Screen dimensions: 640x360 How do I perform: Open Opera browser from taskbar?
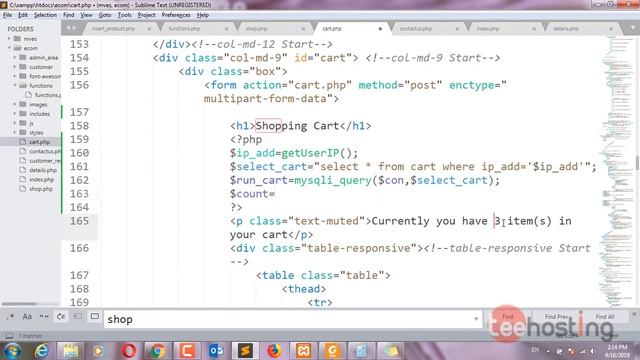tap(129, 351)
